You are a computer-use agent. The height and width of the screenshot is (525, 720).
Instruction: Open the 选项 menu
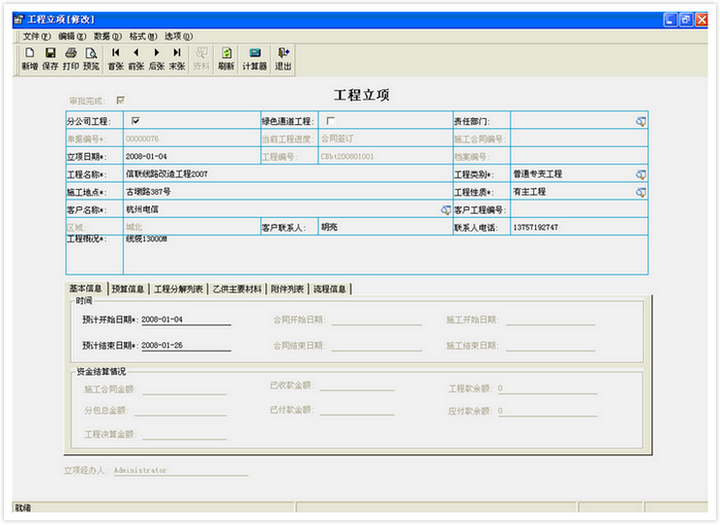pyautogui.click(x=179, y=36)
